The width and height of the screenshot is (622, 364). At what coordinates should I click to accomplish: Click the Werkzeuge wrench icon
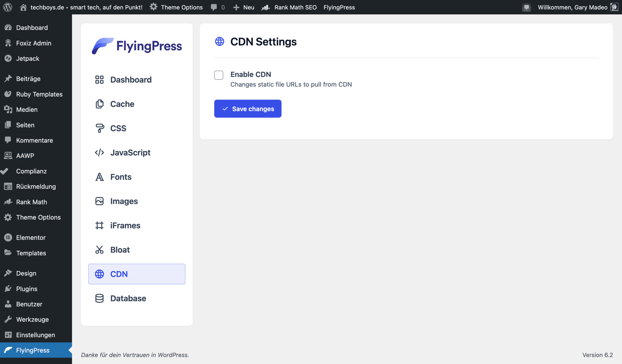pos(8,319)
